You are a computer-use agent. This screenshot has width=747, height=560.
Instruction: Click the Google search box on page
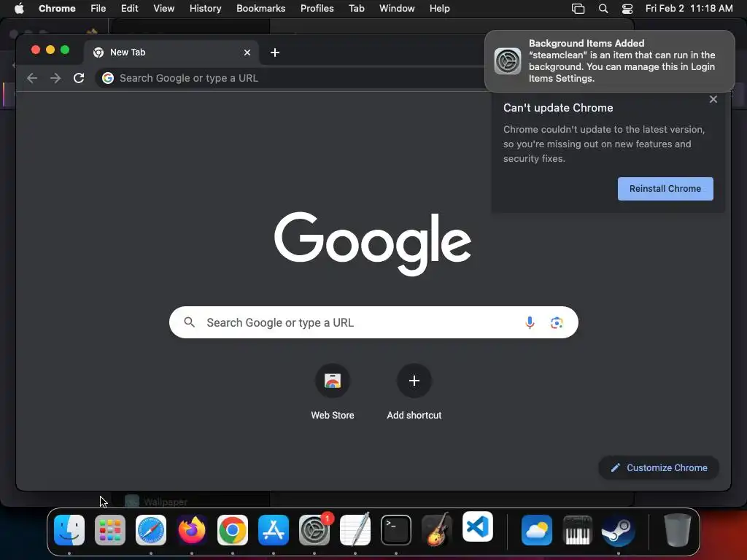tap(373, 322)
